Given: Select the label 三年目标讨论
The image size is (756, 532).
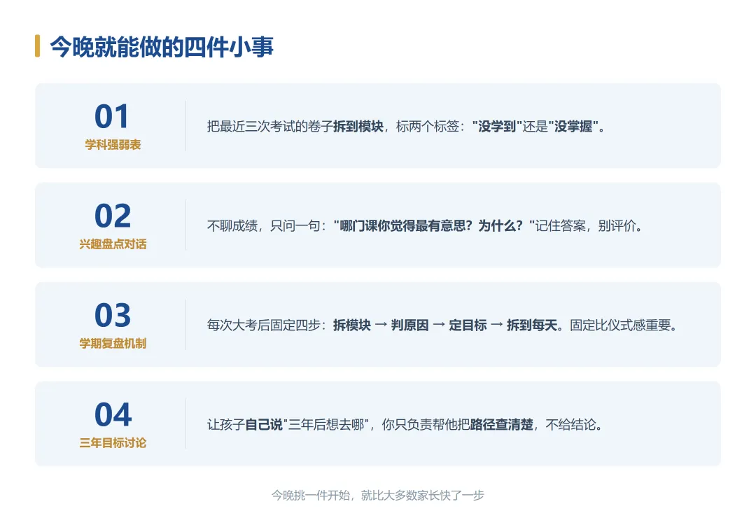Looking at the screenshot, I should pyautogui.click(x=113, y=443).
